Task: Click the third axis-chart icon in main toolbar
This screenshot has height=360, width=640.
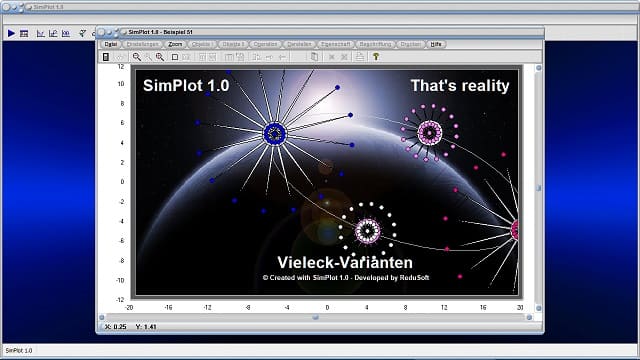Action: 66,33
